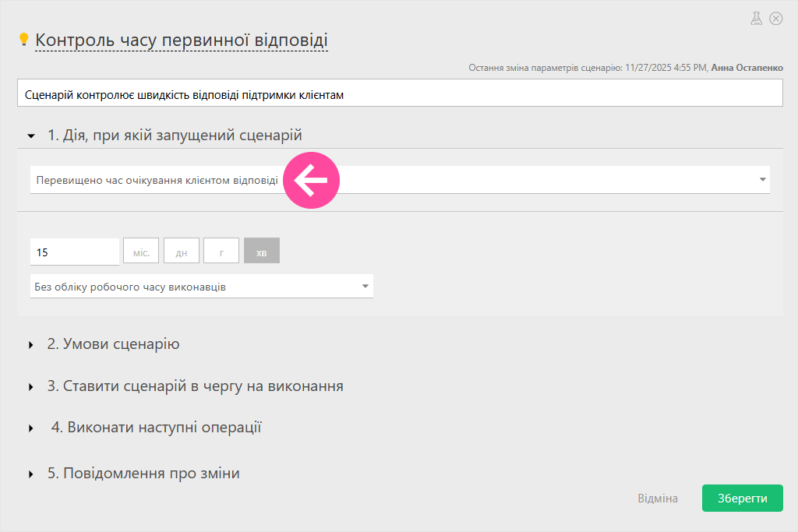Click the flask test icon

coord(756,19)
